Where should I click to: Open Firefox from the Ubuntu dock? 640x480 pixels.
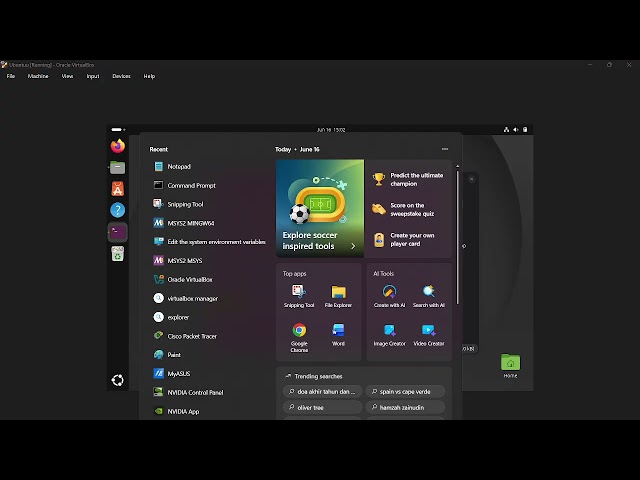118,146
